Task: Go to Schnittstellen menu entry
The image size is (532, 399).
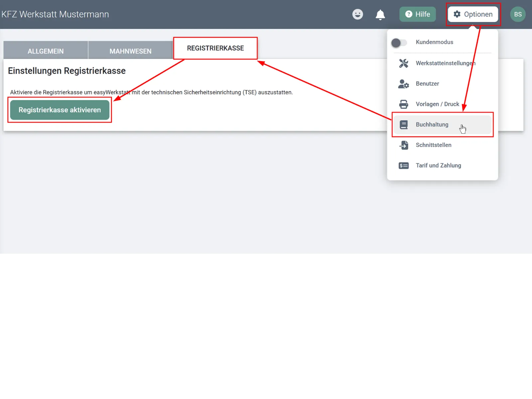Action: [x=443, y=145]
